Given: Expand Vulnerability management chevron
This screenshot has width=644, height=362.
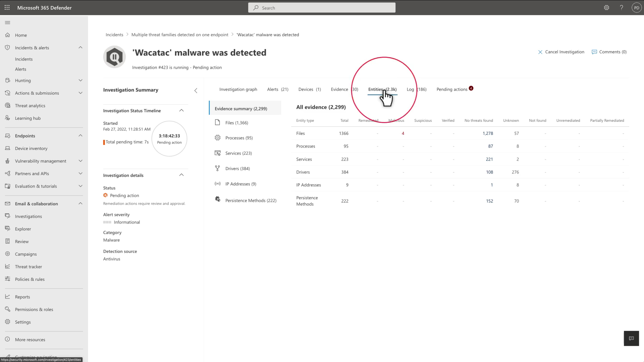Looking at the screenshot, I should (81, 161).
